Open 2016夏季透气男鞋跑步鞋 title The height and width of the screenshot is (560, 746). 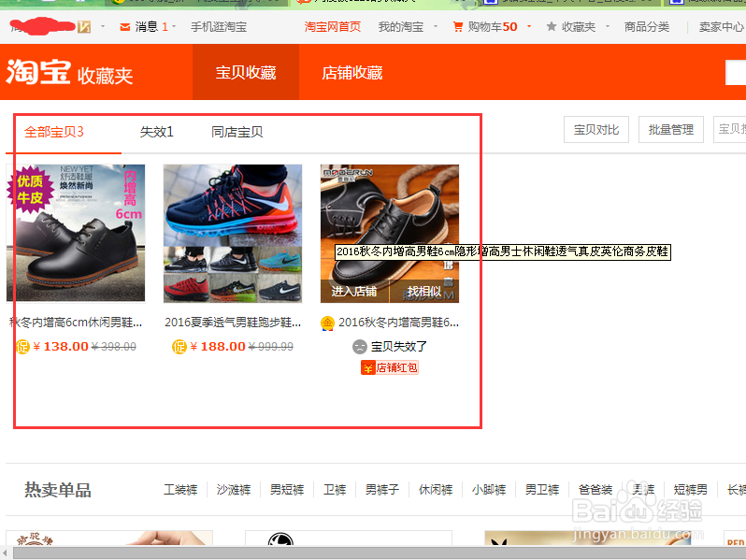[233, 323]
